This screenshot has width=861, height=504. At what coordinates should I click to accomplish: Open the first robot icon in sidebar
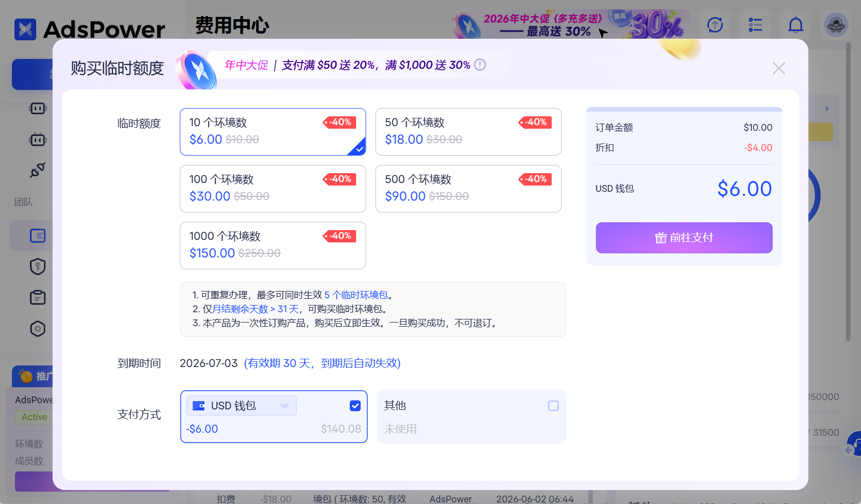coord(38,109)
